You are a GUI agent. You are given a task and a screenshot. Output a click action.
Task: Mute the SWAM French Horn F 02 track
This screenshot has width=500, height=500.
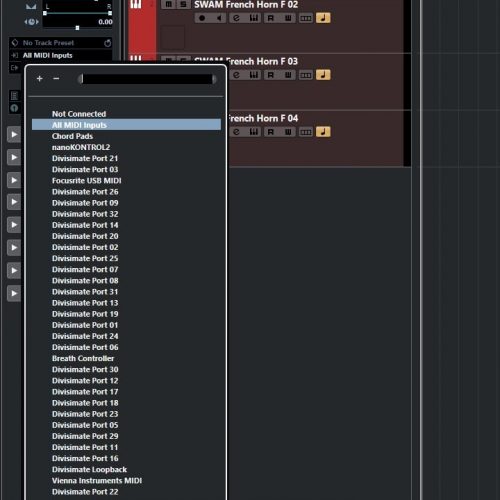[x=169, y=4]
